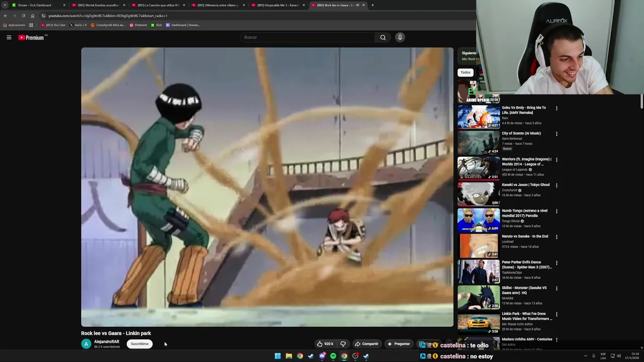Dislike the video with the thumbs down icon
The image size is (644, 362).
tap(343, 344)
